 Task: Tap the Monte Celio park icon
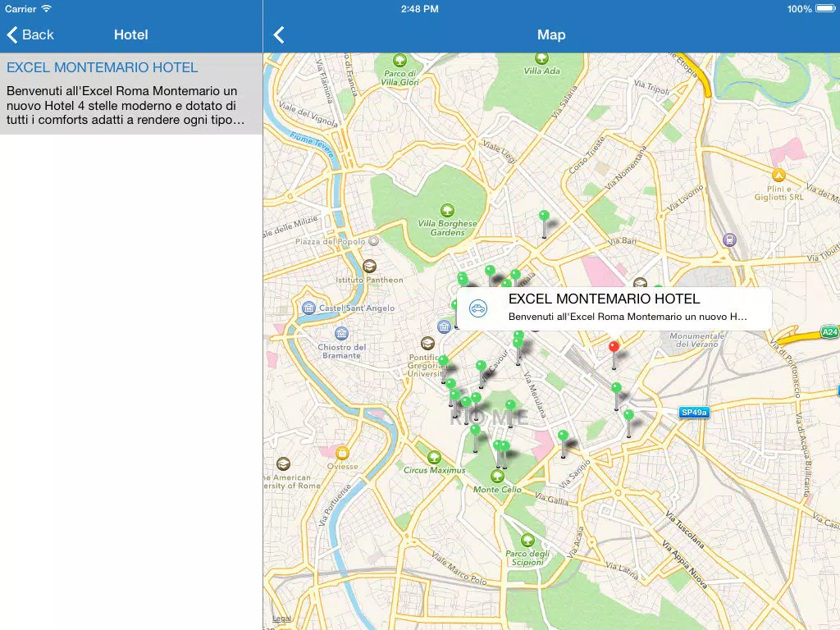(497, 476)
